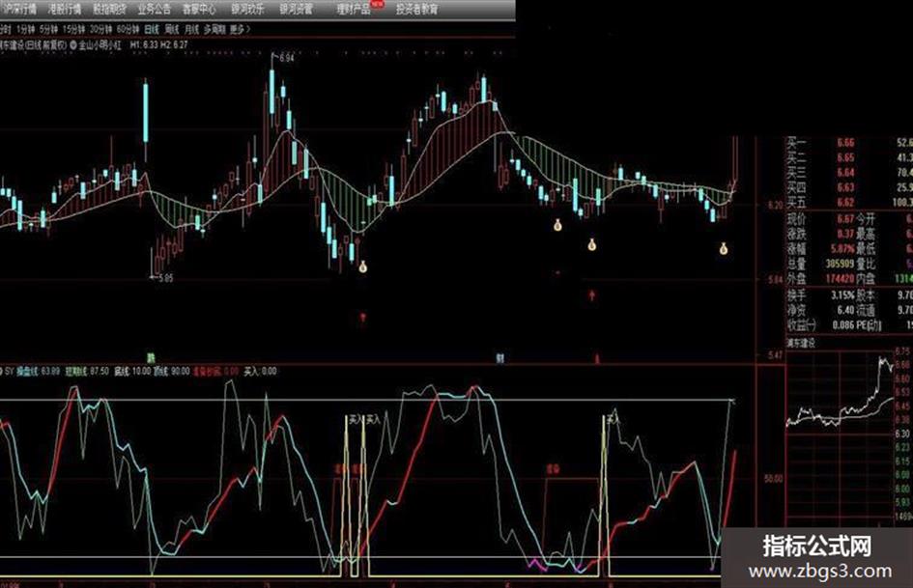Open the intraday mini chart thumbnail

coord(841,436)
